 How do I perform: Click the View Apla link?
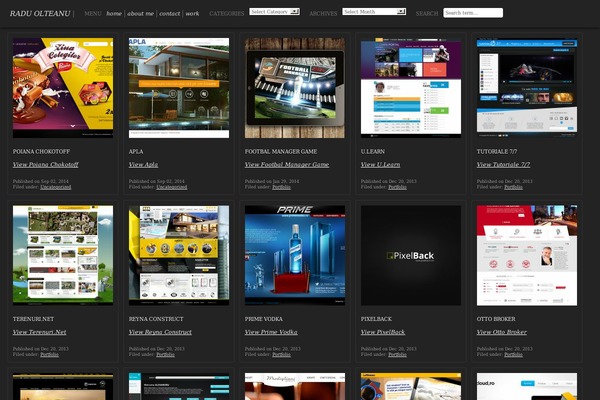pyautogui.click(x=143, y=165)
